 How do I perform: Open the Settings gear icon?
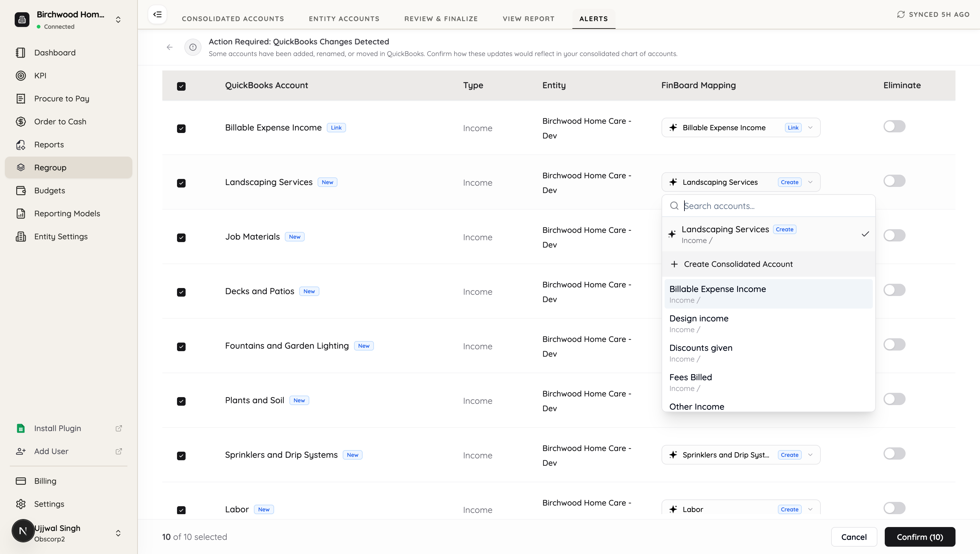(x=21, y=504)
